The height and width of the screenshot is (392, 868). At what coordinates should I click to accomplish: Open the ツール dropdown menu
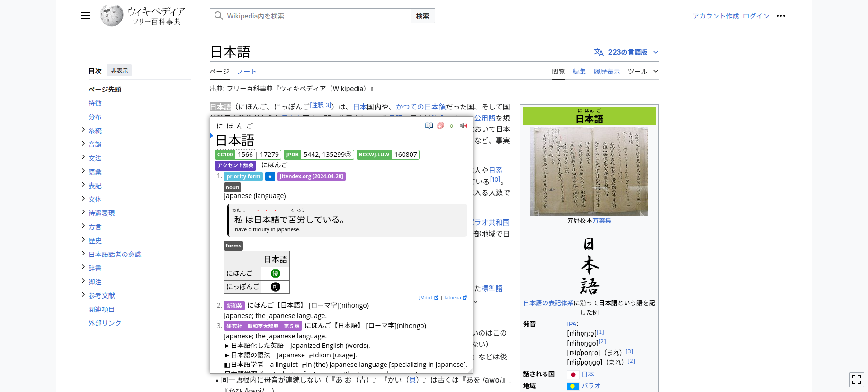(x=643, y=72)
